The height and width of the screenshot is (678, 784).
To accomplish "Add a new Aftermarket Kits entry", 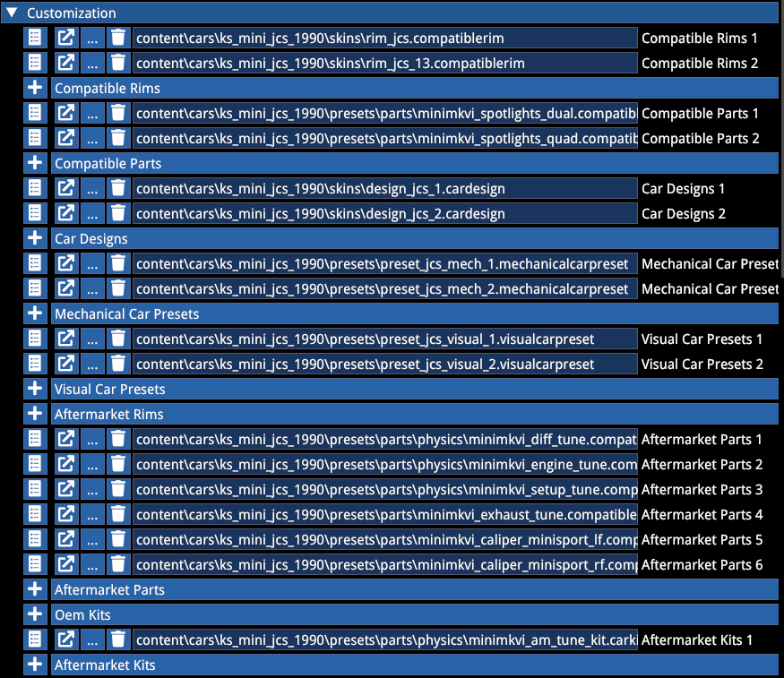I will click(x=35, y=664).
